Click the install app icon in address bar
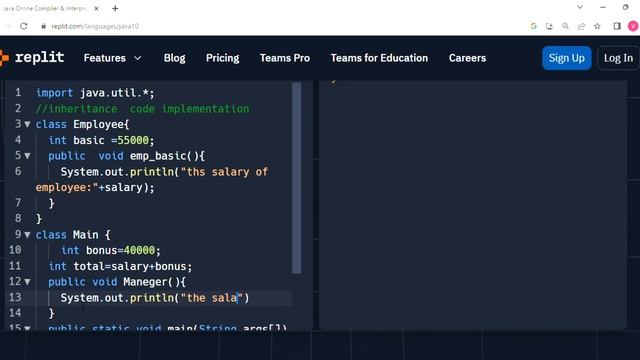Viewport: 640px width, 360px height. [549, 26]
